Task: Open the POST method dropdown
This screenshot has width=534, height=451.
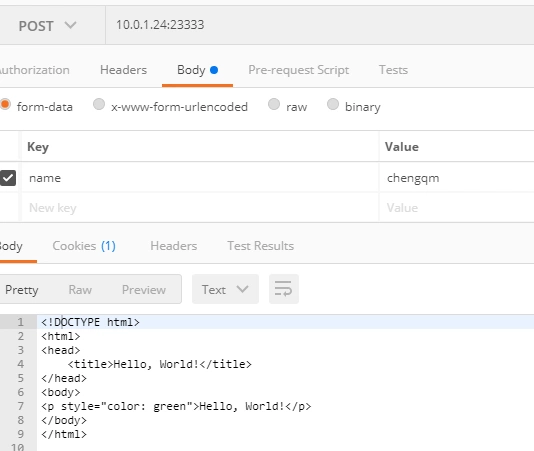Action: (48, 26)
